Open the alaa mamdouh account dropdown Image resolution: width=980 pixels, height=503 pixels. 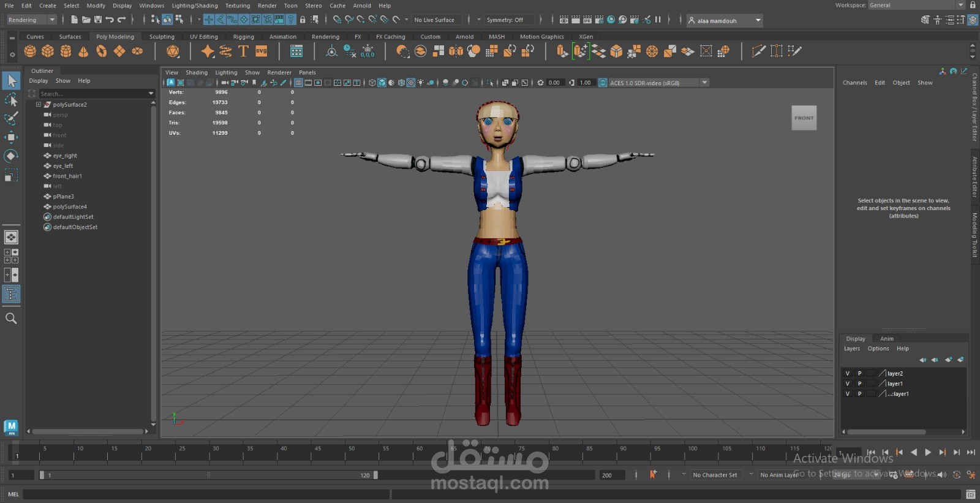tap(725, 20)
